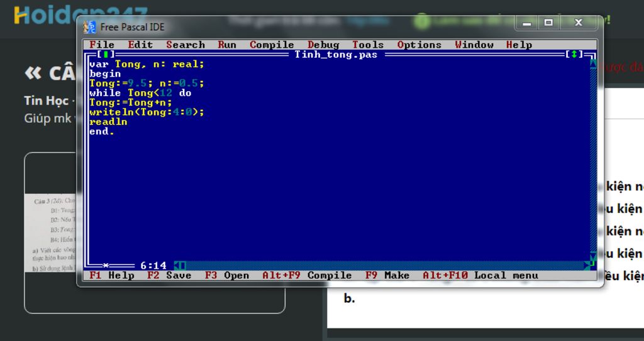Click F3 Open in status bar

tap(227, 275)
